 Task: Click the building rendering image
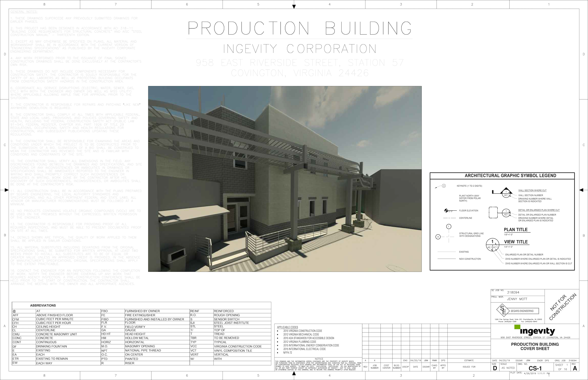[285, 179]
